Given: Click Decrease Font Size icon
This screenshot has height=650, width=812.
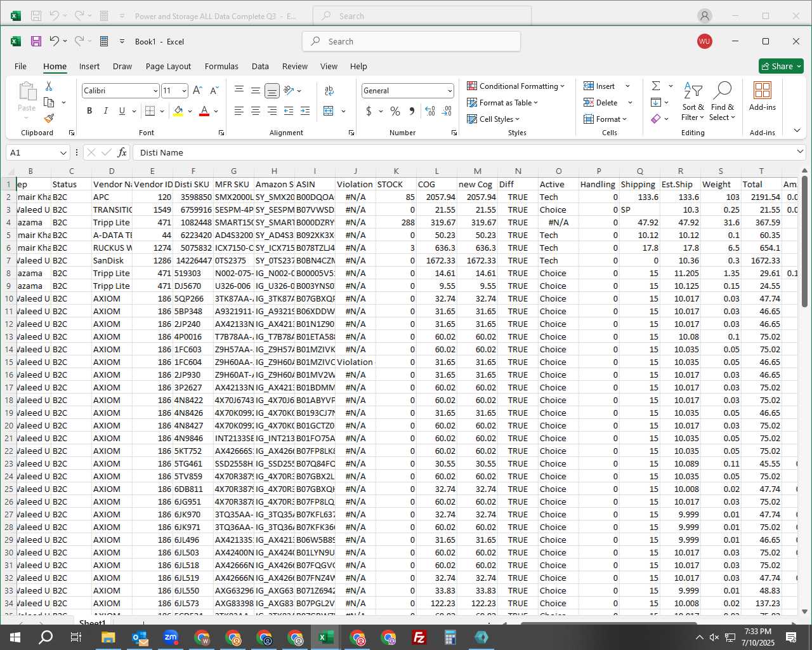Looking at the screenshot, I should coord(214,91).
